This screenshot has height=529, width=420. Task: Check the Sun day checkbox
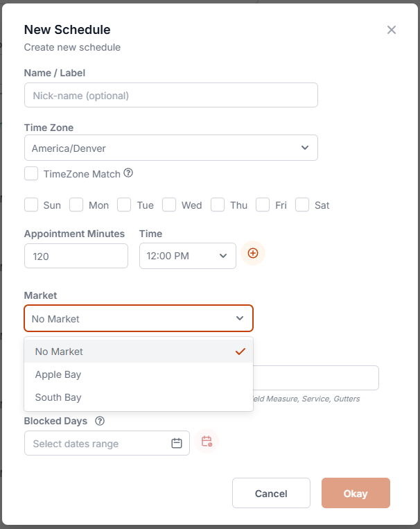[x=31, y=205]
